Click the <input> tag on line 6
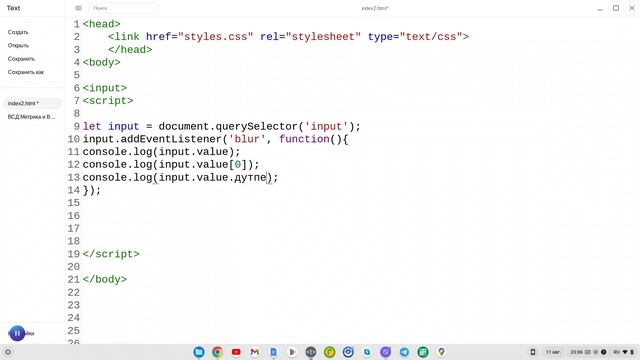 coord(105,88)
